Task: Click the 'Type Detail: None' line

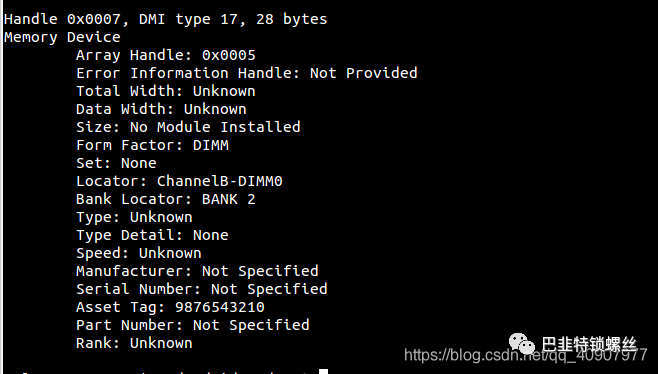Action: point(152,235)
